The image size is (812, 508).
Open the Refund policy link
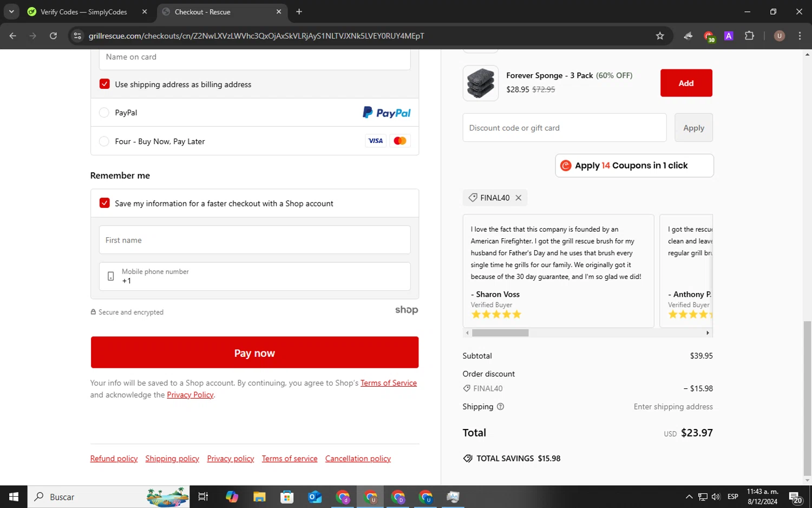pyautogui.click(x=114, y=459)
